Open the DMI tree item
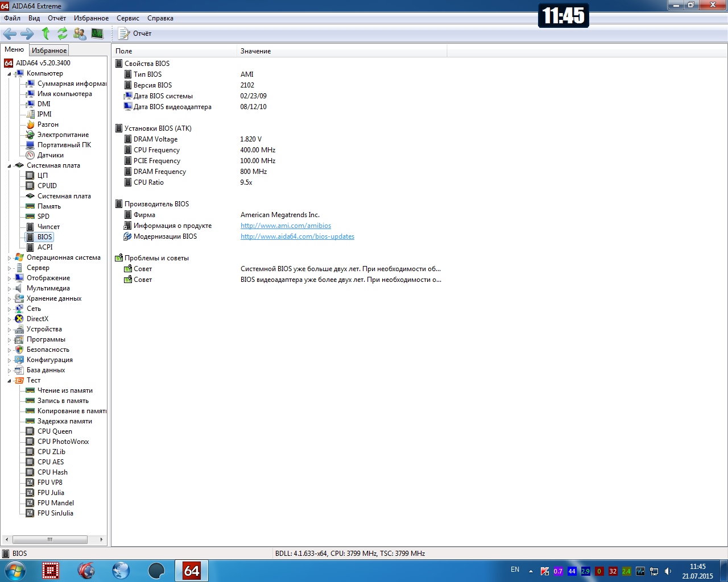 point(44,104)
